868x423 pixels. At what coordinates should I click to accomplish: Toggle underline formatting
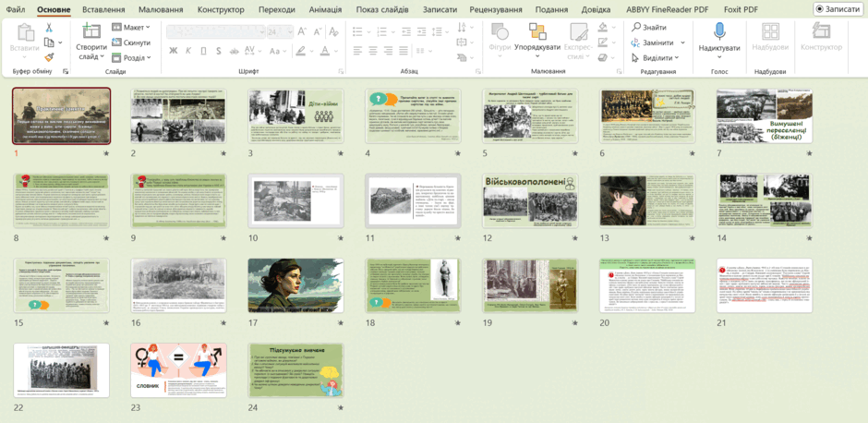[x=203, y=51]
